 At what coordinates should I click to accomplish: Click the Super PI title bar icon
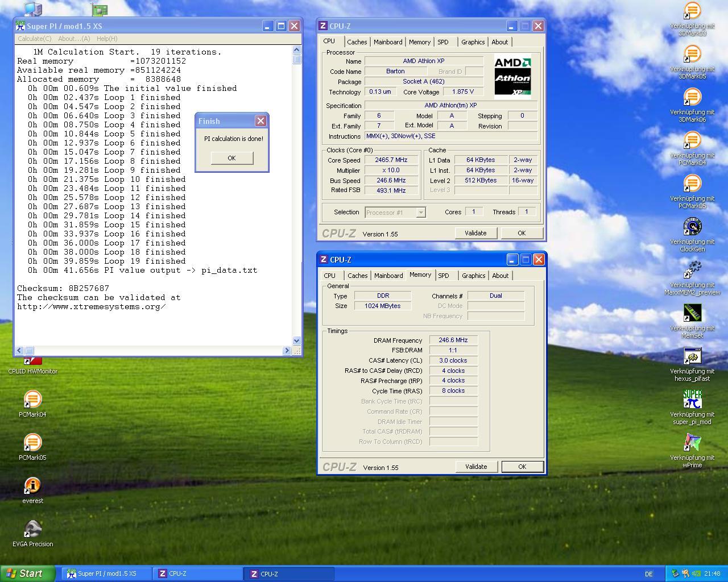[x=20, y=26]
